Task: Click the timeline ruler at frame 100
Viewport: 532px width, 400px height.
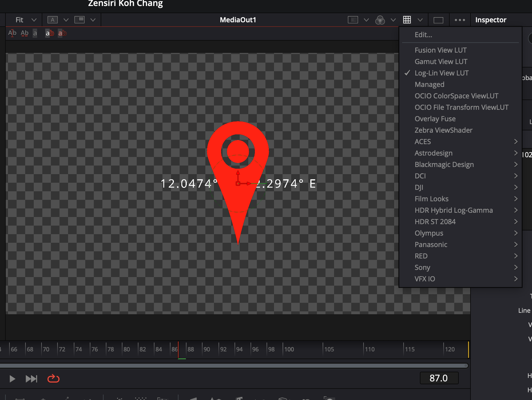Action: 289,349
